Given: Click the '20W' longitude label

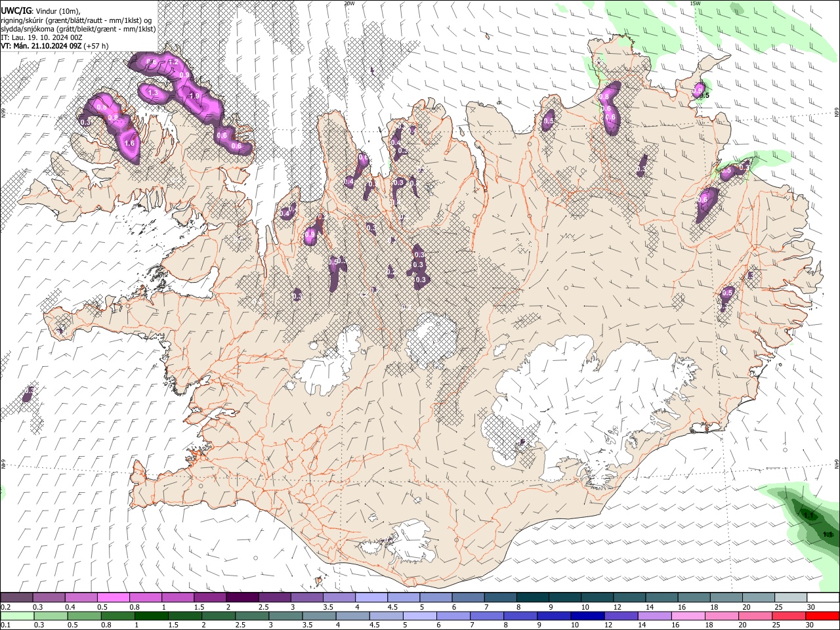Looking at the screenshot, I should click(349, 3).
